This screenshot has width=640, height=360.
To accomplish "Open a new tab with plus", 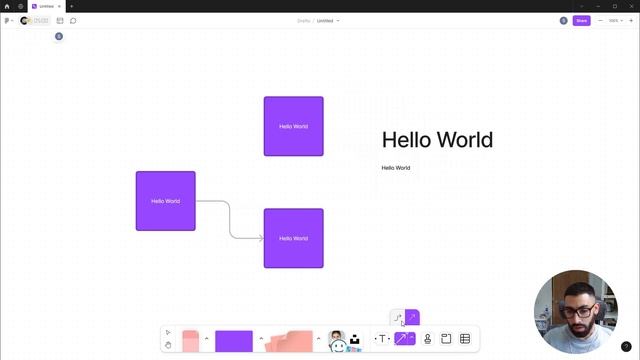I will [x=71, y=6].
